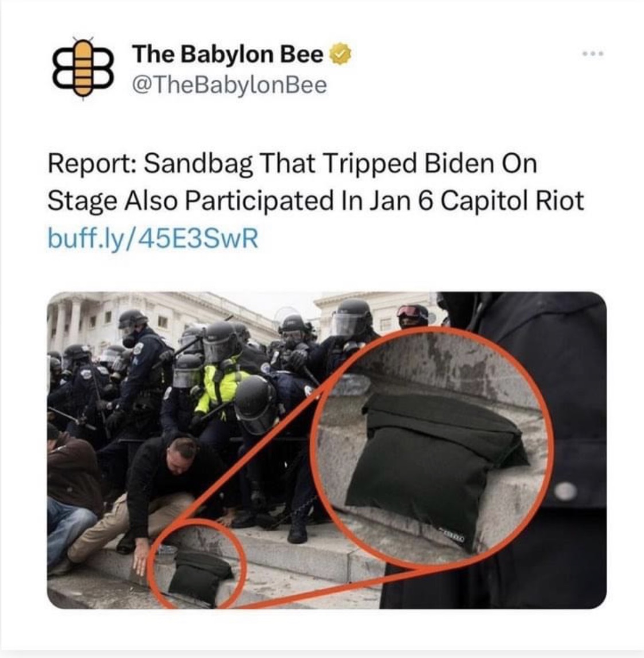The height and width of the screenshot is (658, 644).
Task: Follow the buff.ly/45E3SwR link
Action: coord(153,238)
